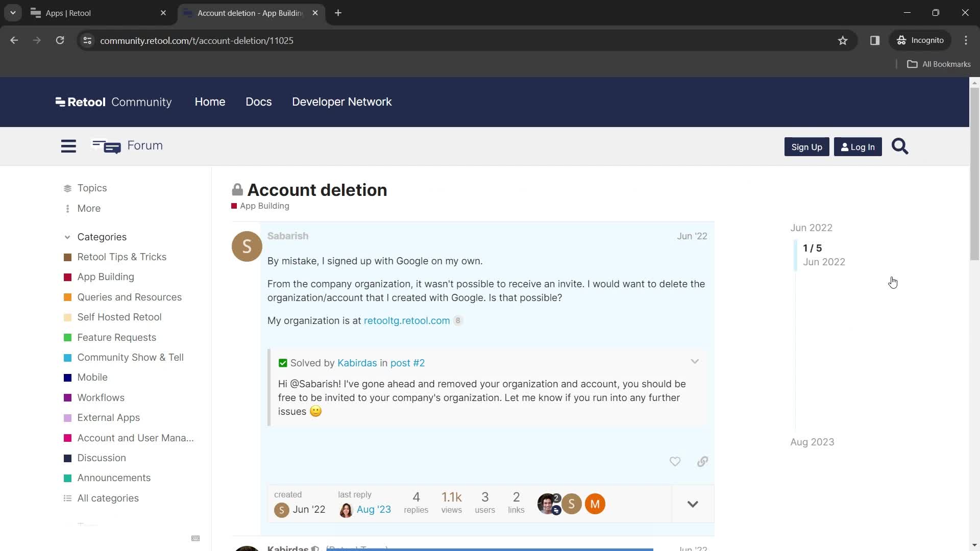Open All Bookmarks folder
The height and width of the screenshot is (551, 980).
[x=939, y=64]
